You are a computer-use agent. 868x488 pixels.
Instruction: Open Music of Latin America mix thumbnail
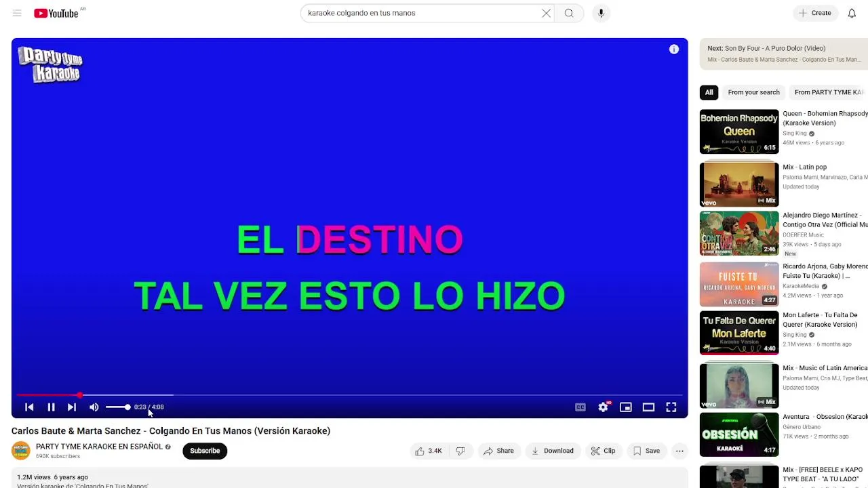(x=739, y=385)
